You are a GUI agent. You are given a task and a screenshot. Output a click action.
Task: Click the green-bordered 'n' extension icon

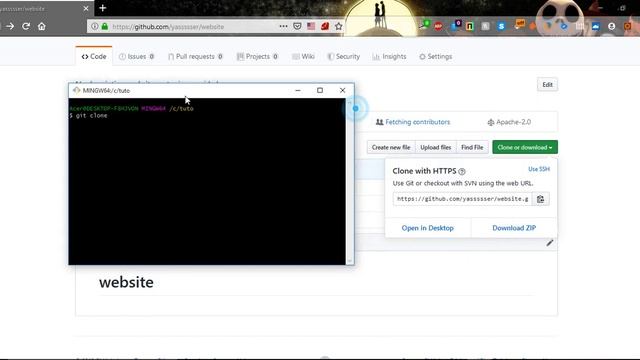click(470, 27)
